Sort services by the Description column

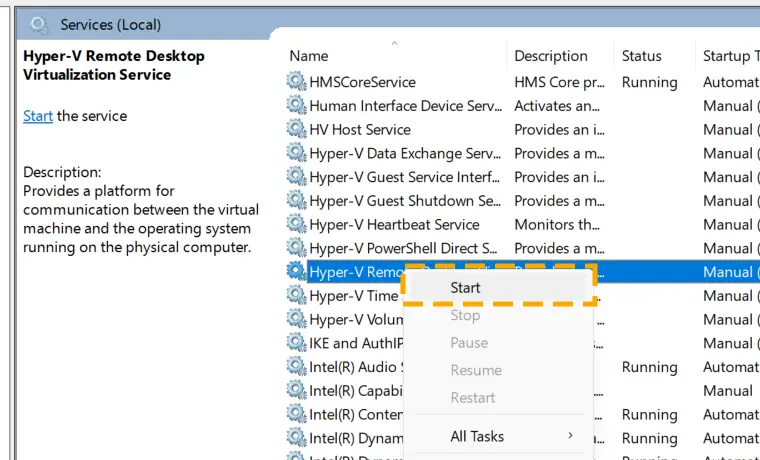click(x=561, y=56)
